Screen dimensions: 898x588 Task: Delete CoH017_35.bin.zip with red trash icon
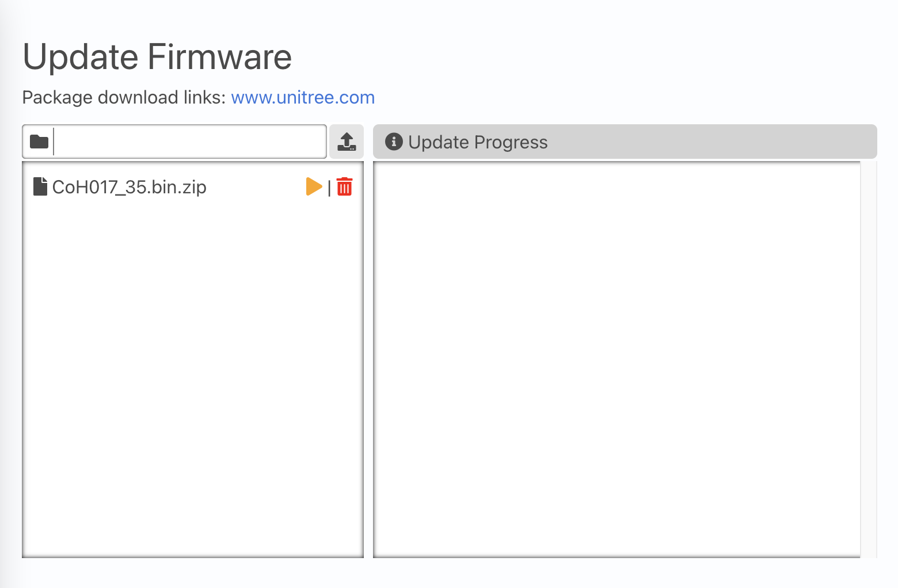click(x=344, y=186)
